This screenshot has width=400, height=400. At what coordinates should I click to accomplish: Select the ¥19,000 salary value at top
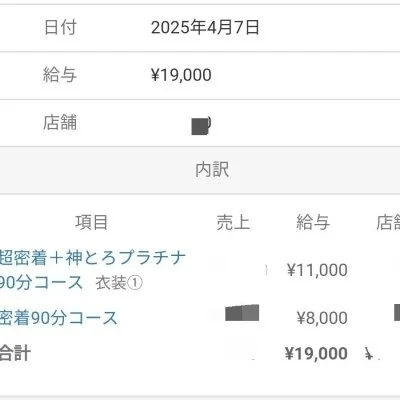coord(181,75)
